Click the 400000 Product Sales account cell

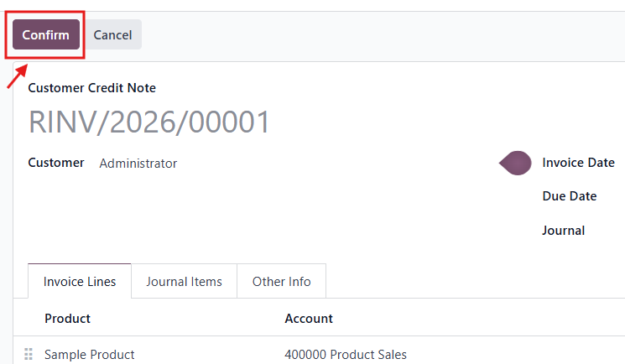(346, 355)
